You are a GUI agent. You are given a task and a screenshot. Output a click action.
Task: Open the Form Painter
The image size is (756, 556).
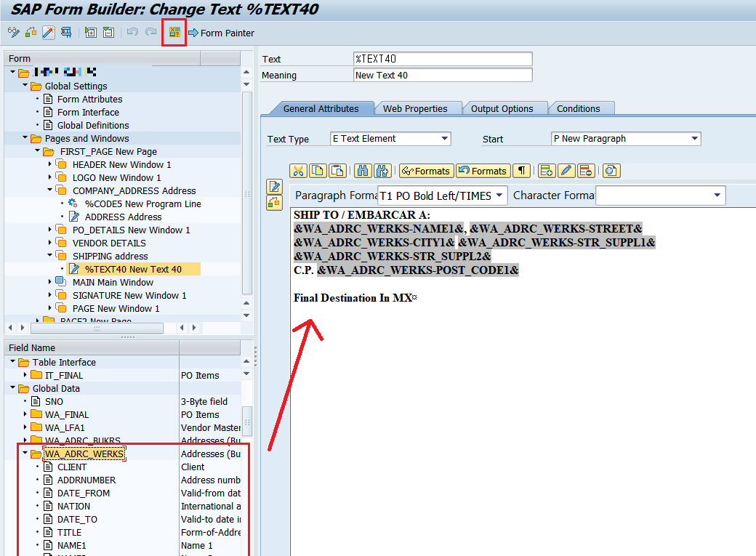(221, 33)
